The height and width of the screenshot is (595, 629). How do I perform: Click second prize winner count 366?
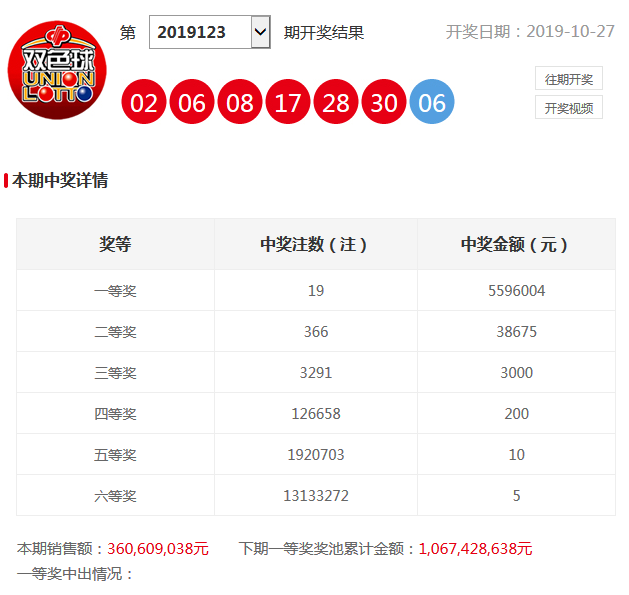tap(316, 331)
